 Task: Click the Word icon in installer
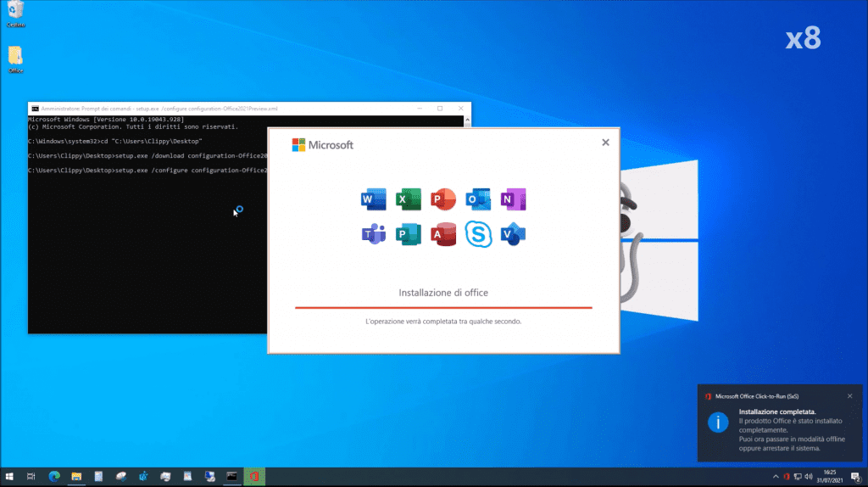[x=373, y=199]
